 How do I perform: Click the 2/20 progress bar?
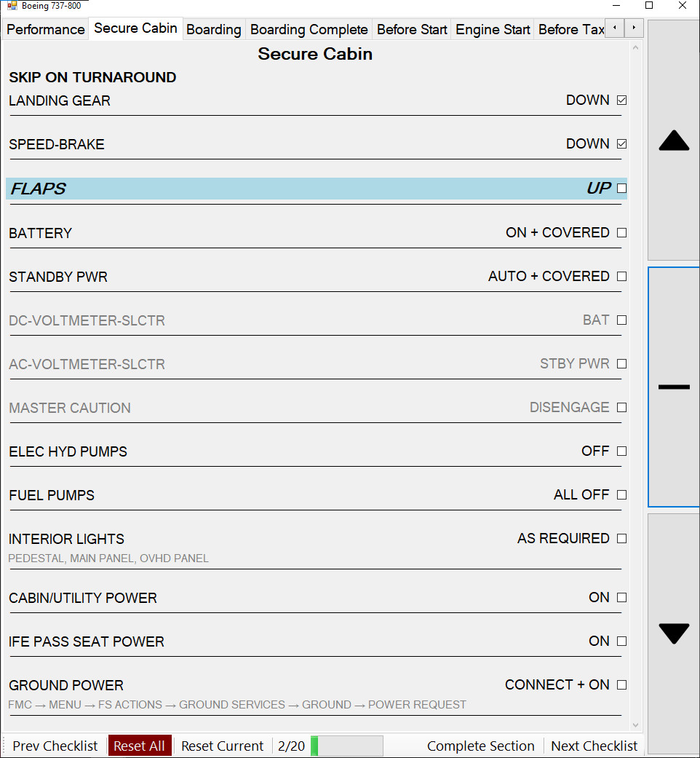point(346,746)
